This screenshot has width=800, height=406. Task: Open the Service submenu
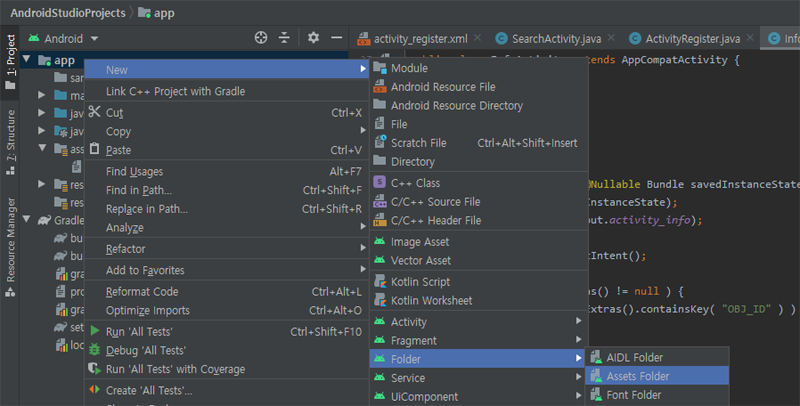pos(479,378)
